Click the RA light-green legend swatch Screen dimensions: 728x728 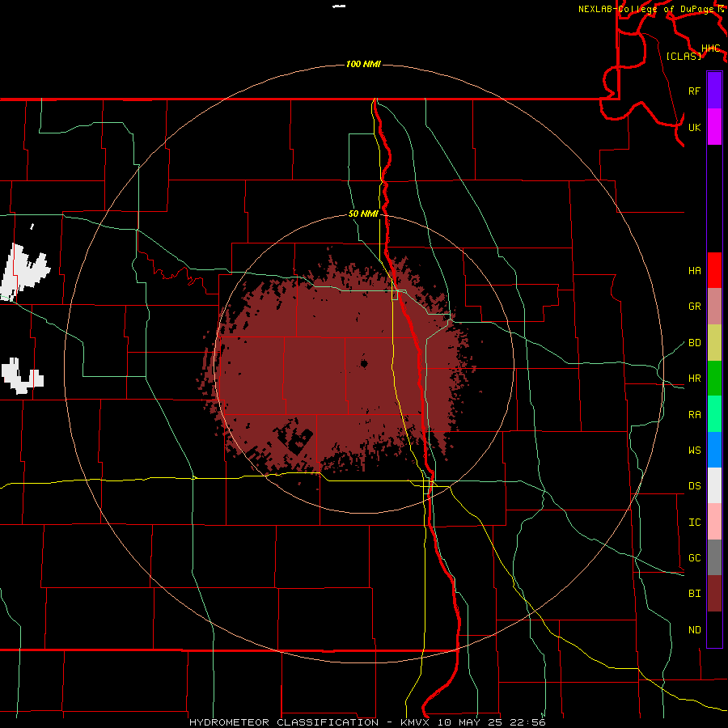[714, 413]
